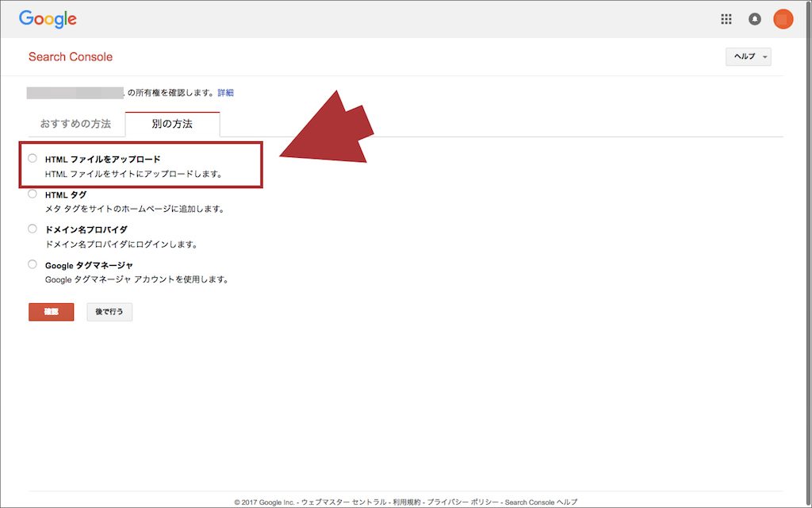The width and height of the screenshot is (812, 508).
Task: Click the メタ タグをサイトのホームページに追加します description
Action: click(135, 209)
